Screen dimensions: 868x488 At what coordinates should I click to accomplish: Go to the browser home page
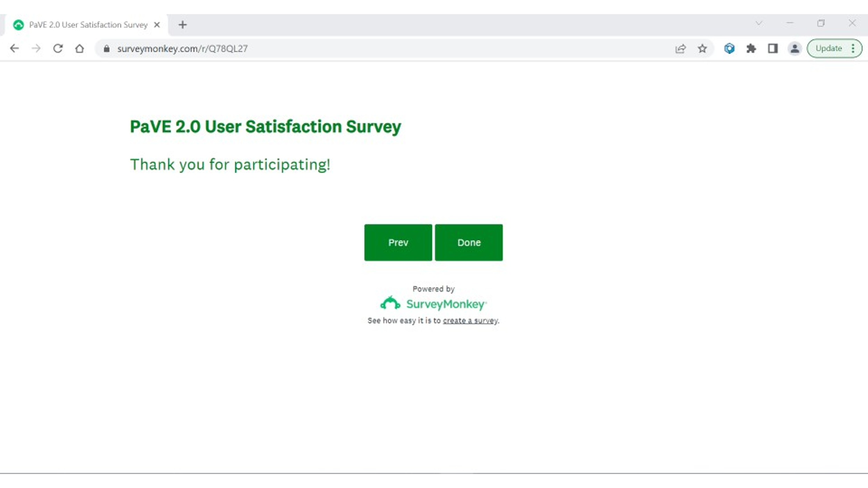tap(80, 48)
